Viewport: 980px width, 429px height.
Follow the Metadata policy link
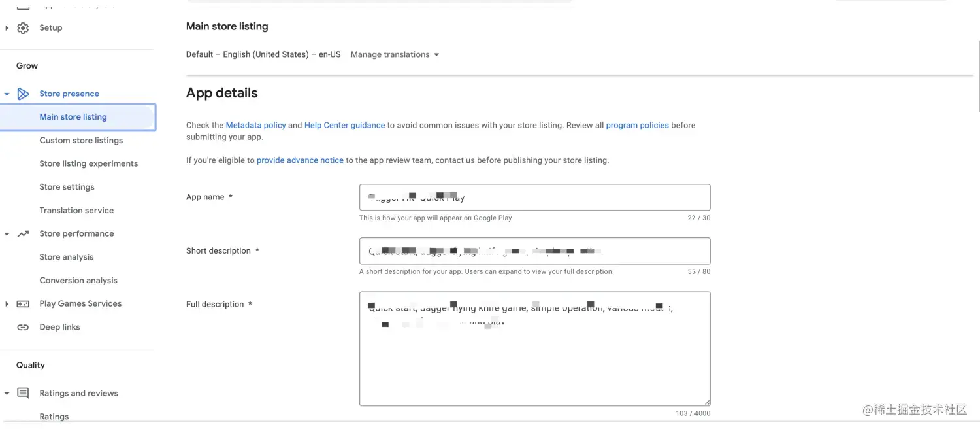pyautogui.click(x=255, y=125)
